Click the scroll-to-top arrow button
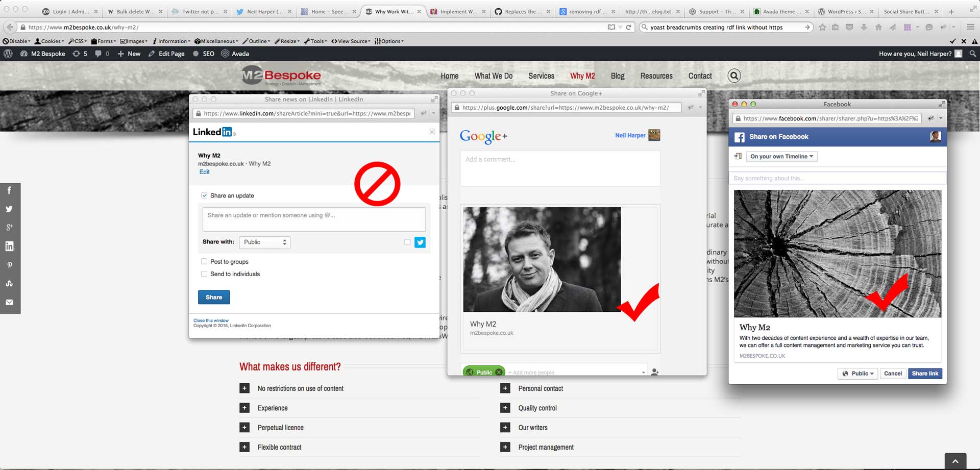 coord(955,461)
